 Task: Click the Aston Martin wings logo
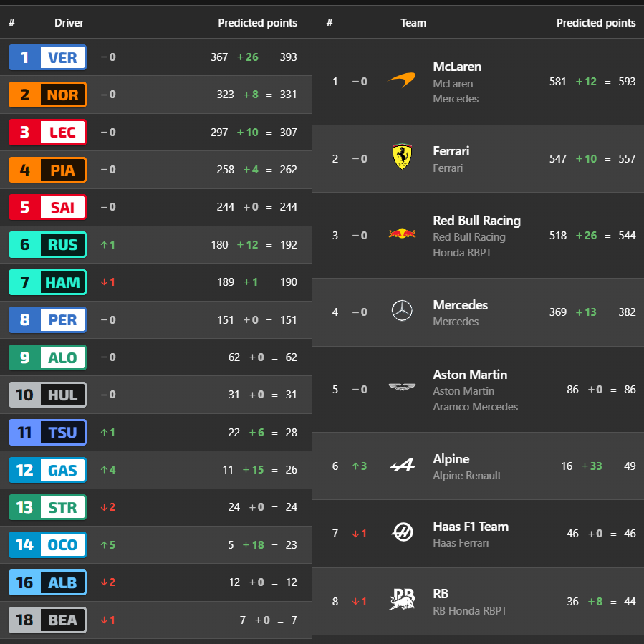click(402, 387)
